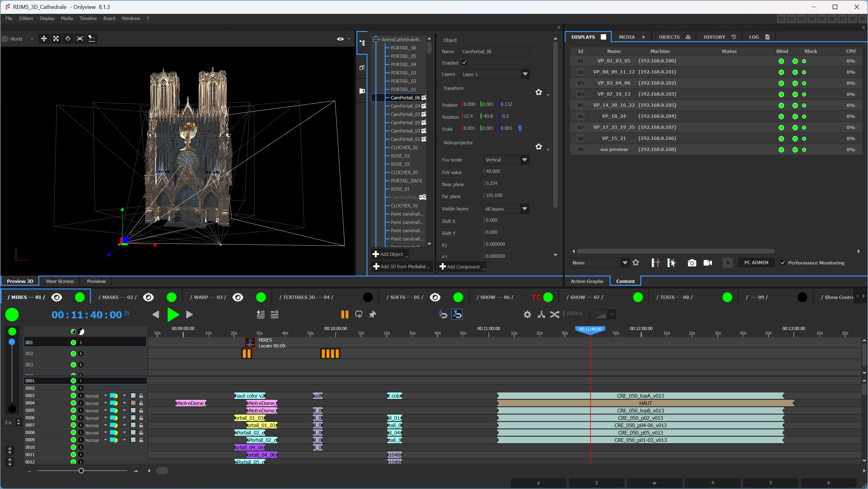This screenshot has height=489, width=868.
Task: Click the video camera icon in Displays panel
Action: coord(708,263)
